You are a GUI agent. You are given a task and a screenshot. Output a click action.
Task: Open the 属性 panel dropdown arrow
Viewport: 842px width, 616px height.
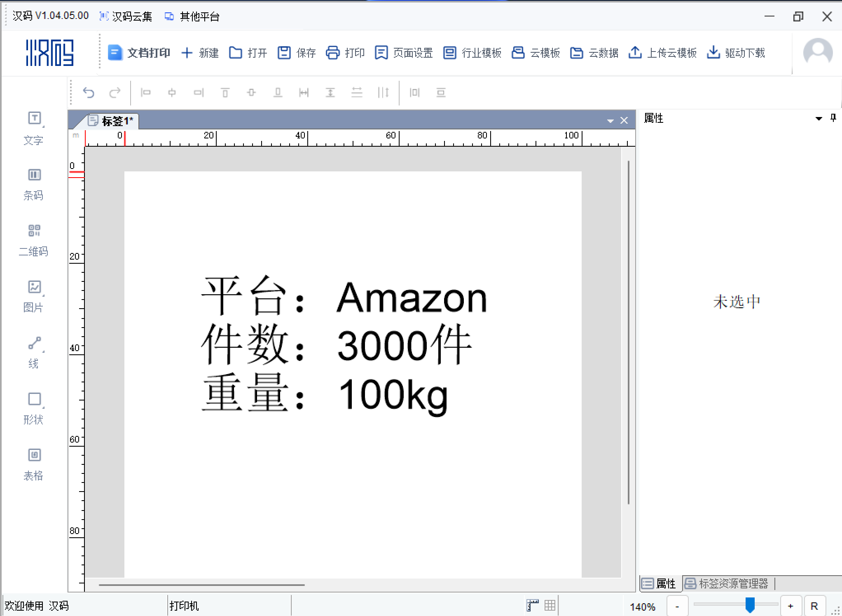click(819, 118)
